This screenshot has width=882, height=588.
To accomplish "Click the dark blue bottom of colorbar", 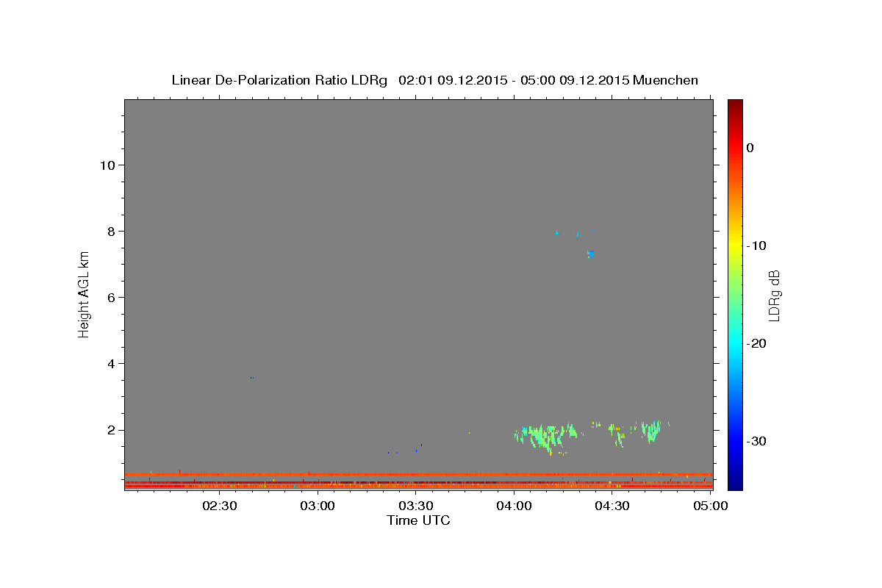I will coord(735,484).
